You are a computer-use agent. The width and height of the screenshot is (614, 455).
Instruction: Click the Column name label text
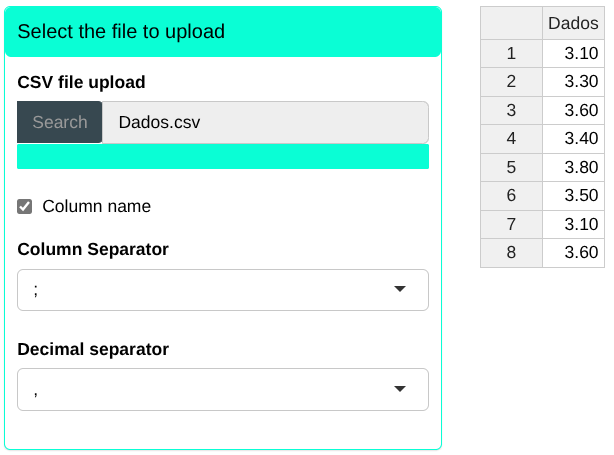tap(96, 206)
